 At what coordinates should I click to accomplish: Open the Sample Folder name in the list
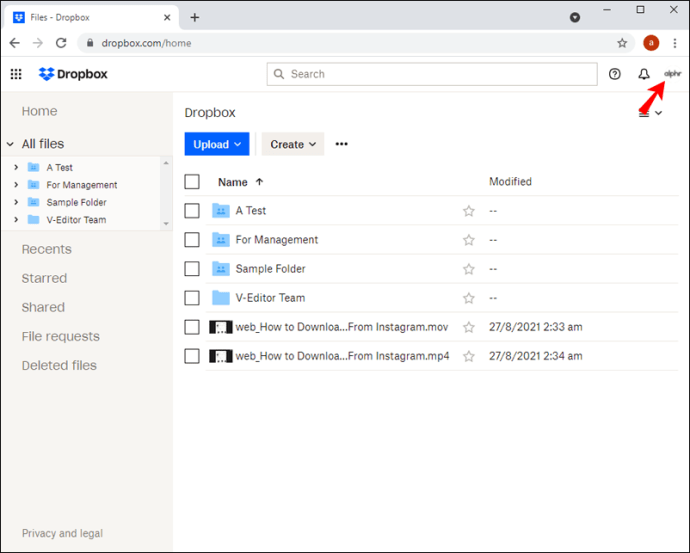271,269
